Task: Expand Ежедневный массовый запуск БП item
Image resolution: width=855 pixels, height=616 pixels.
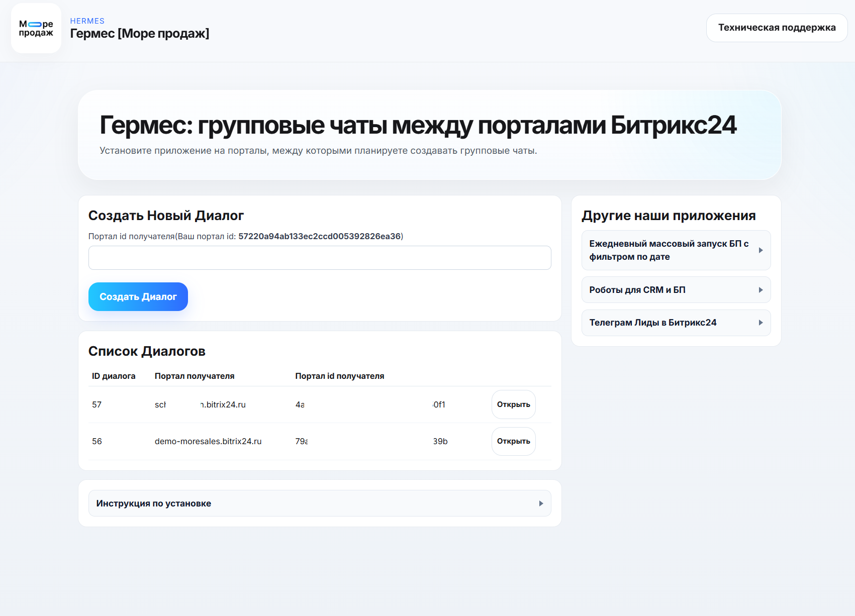Action: point(676,250)
